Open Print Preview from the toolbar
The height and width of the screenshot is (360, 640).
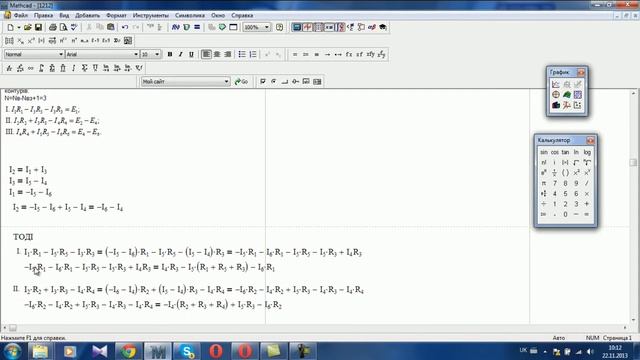coord(63,27)
